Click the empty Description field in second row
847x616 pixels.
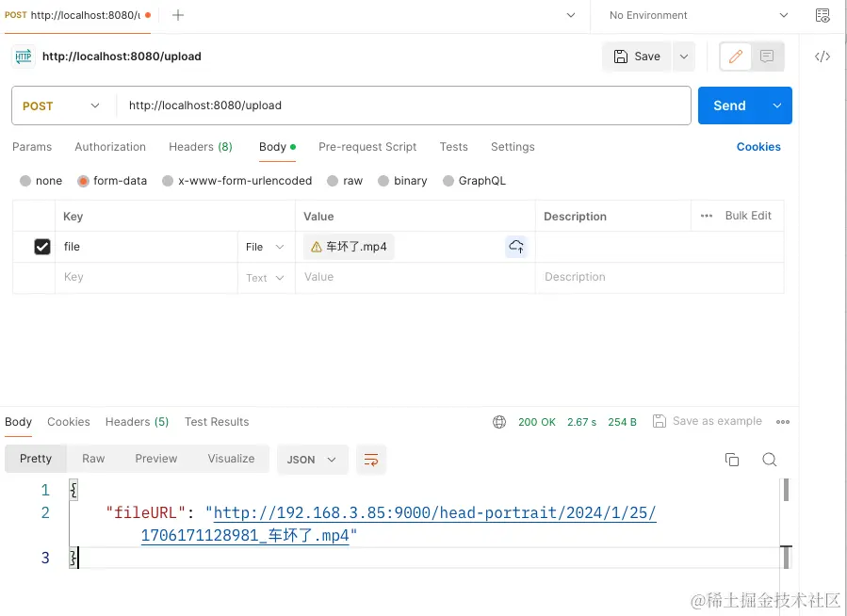click(660, 278)
